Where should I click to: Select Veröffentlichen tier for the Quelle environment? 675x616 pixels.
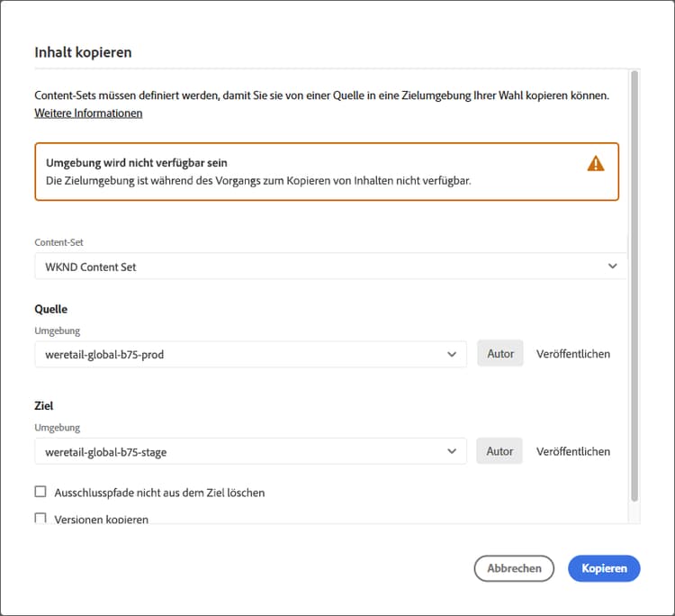[x=573, y=354]
